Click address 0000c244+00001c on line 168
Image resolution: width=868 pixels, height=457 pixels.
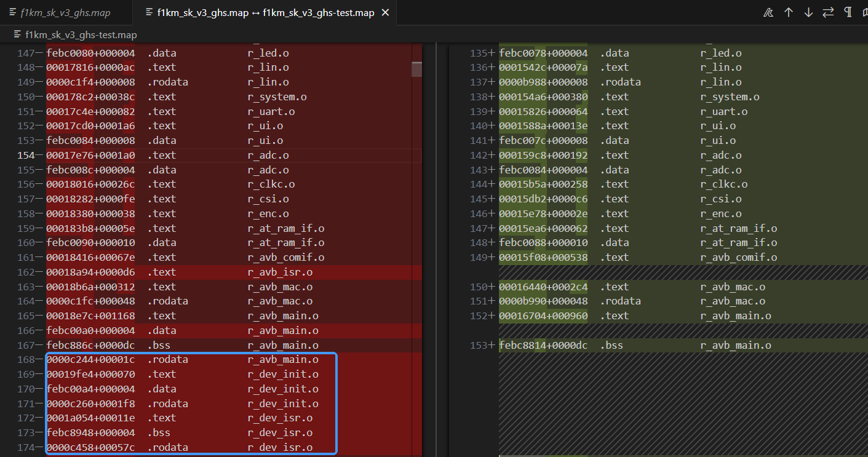click(x=90, y=359)
